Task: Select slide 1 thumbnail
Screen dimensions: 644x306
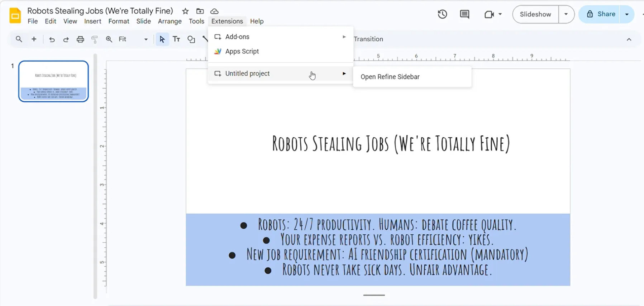Action: [x=53, y=81]
